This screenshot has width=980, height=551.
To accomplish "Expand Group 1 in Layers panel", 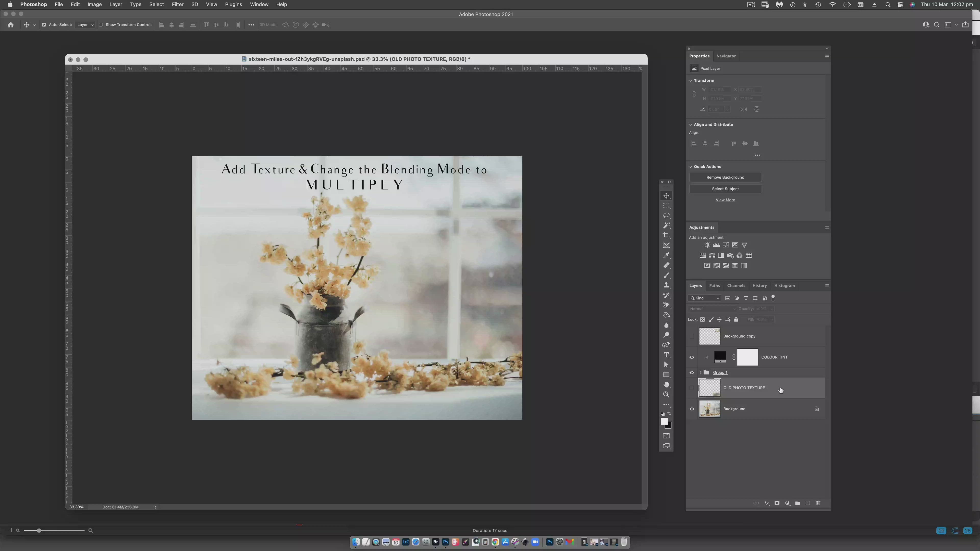I will click(700, 373).
